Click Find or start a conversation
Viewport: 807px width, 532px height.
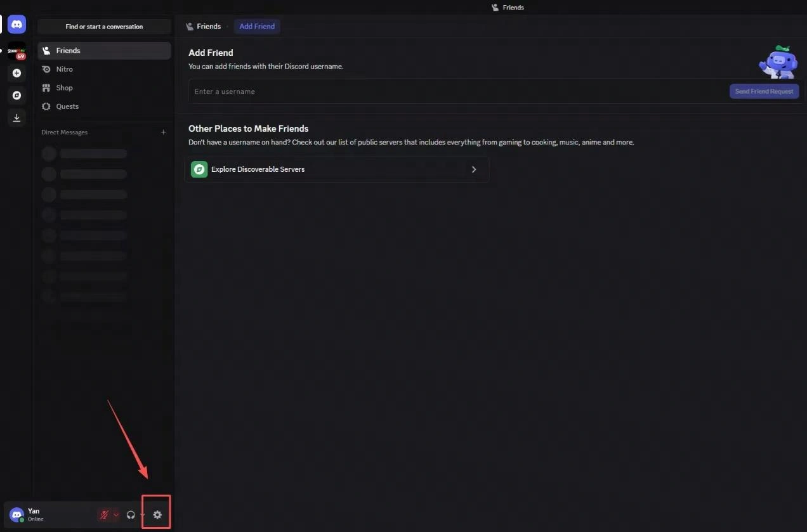[104, 27]
